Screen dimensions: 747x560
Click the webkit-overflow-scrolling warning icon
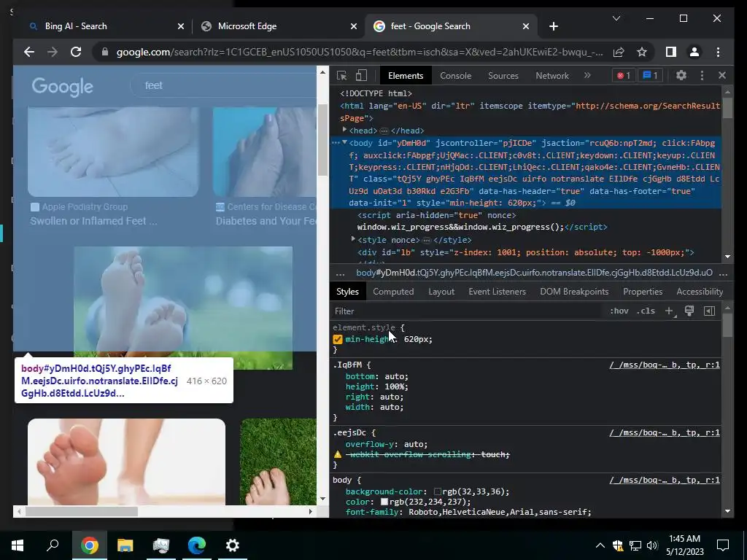pyautogui.click(x=338, y=454)
